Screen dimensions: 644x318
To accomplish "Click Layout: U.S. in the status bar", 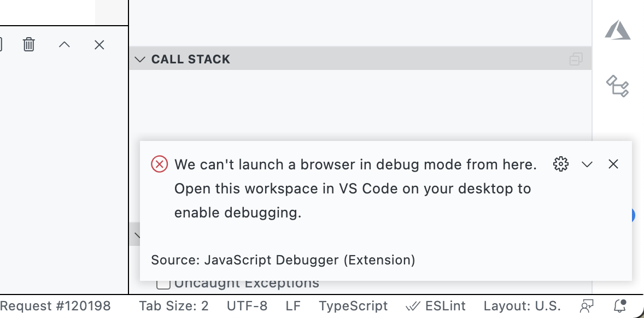I will (522, 306).
